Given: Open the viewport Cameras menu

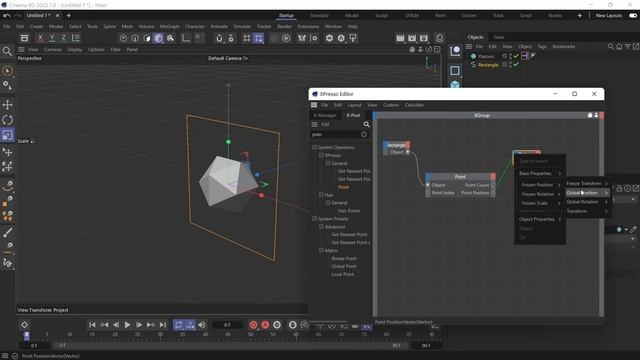Looking at the screenshot, I should [53, 49].
